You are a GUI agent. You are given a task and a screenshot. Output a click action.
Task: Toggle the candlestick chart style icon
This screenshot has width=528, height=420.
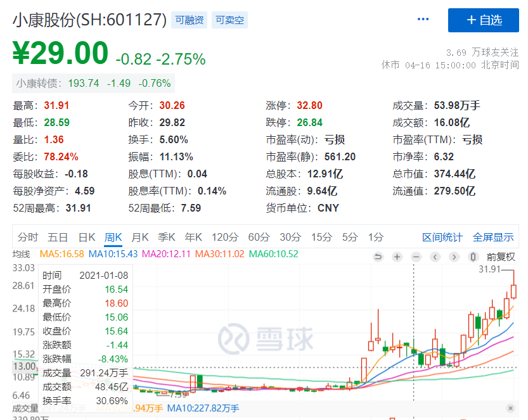472,257
